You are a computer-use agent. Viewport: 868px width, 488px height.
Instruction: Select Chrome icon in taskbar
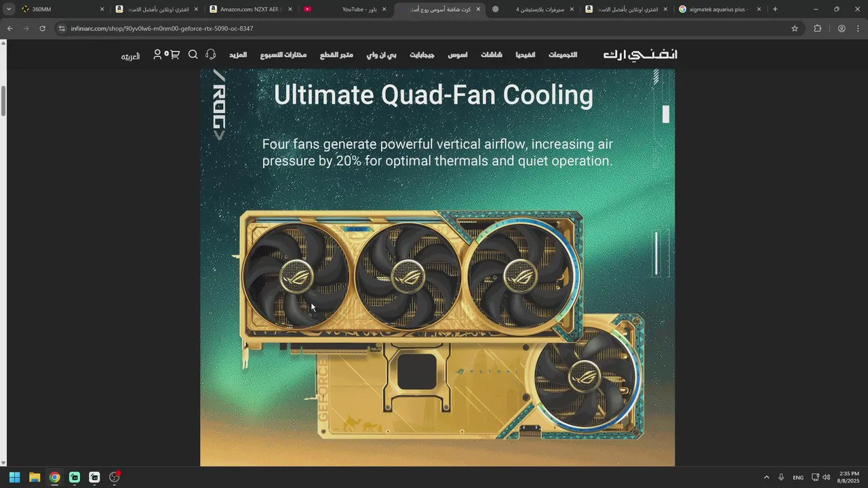coord(54,477)
